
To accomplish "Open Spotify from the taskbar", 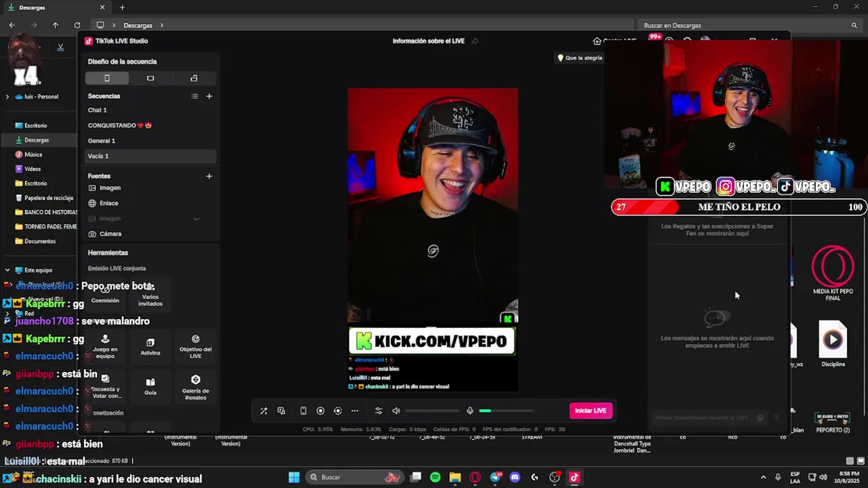I will pyautogui.click(x=435, y=477).
